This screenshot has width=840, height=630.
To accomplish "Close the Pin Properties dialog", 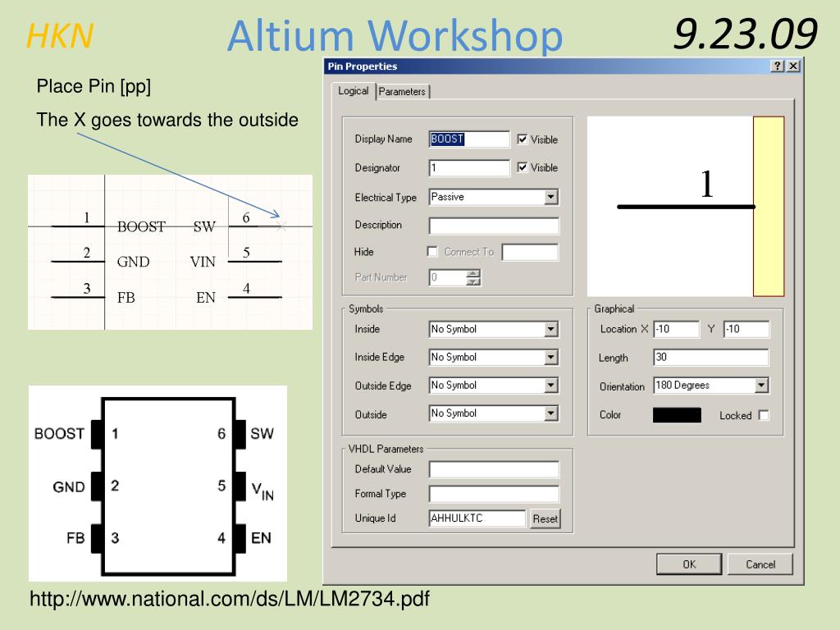I will point(793,66).
